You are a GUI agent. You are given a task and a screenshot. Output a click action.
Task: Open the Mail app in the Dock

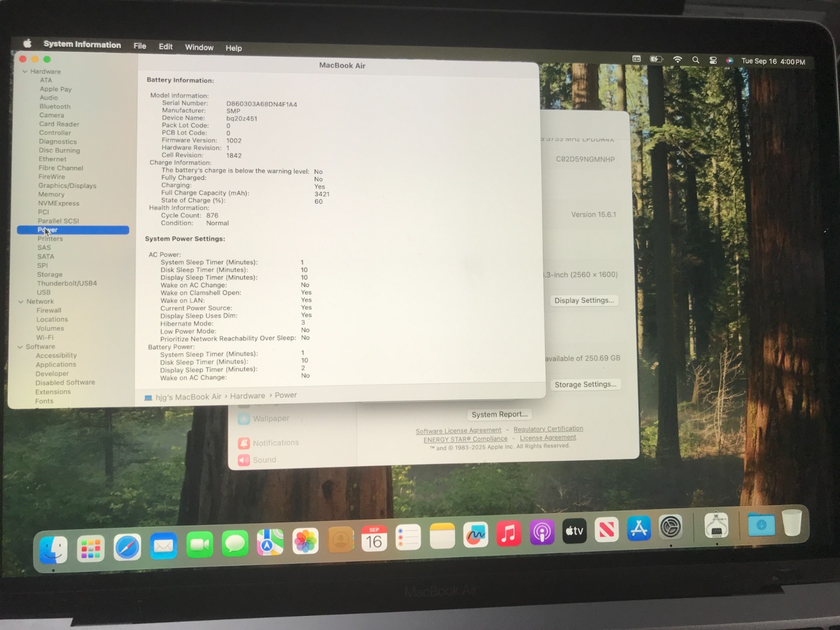163,547
